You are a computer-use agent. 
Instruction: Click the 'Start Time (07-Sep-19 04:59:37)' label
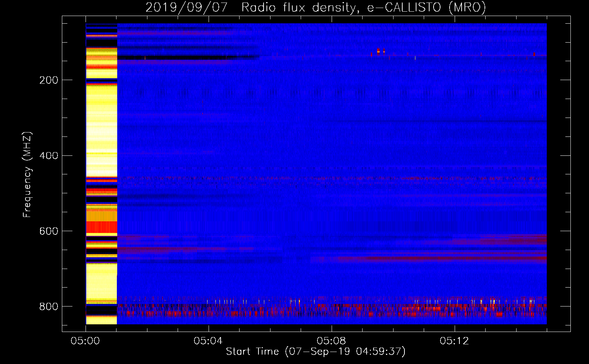pos(316,352)
